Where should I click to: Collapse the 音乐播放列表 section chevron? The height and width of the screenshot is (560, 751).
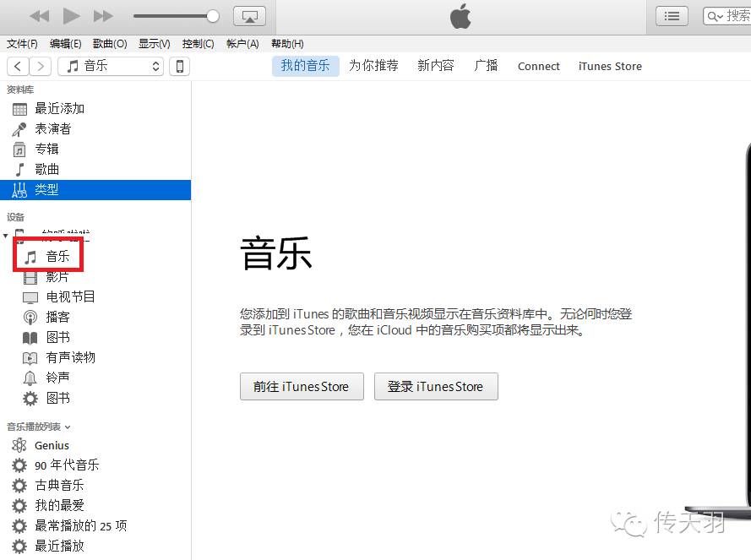point(68,427)
